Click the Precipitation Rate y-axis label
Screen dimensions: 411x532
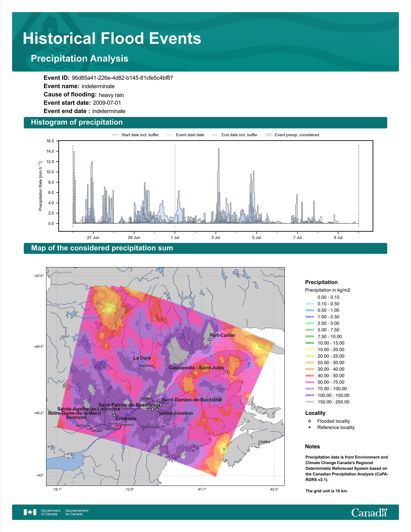pyautogui.click(x=40, y=186)
